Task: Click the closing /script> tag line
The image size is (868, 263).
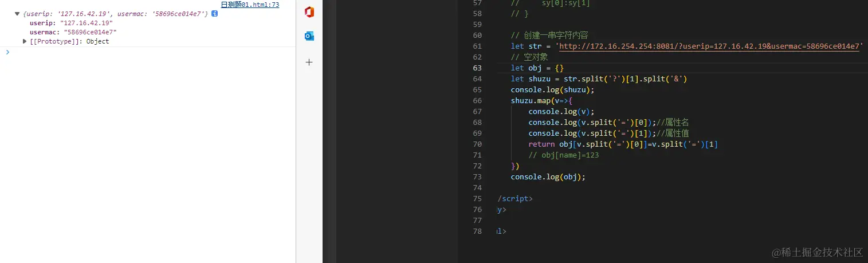Action: point(515,199)
